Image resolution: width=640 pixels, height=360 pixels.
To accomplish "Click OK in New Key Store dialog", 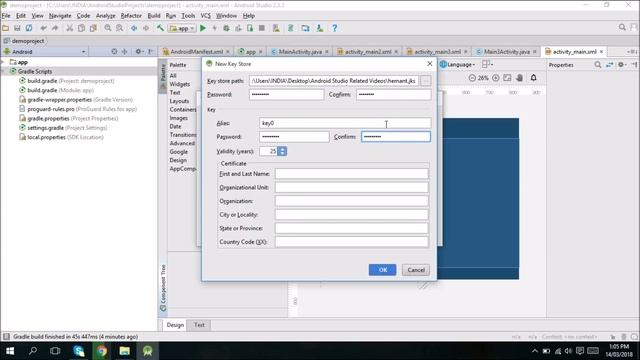I will [382, 270].
